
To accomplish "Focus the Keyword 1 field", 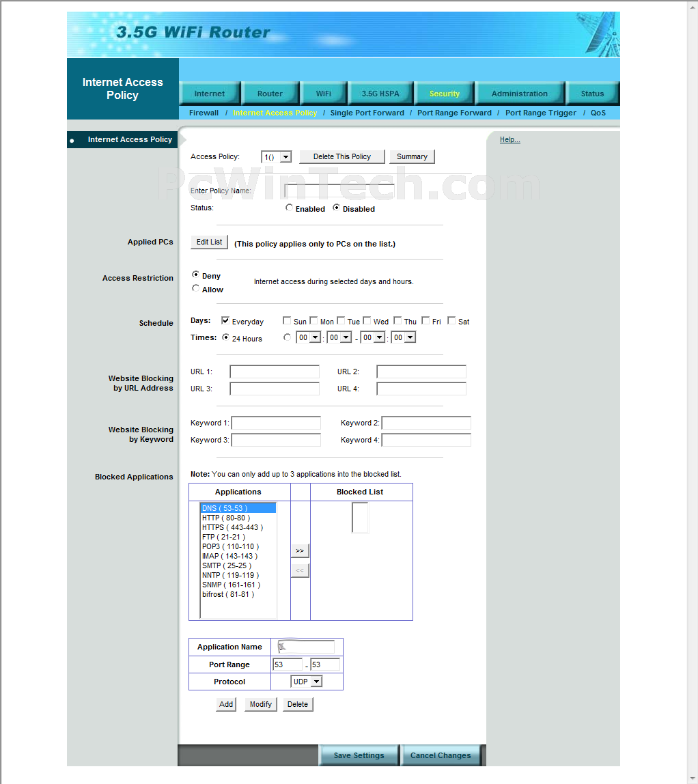I will point(276,423).
